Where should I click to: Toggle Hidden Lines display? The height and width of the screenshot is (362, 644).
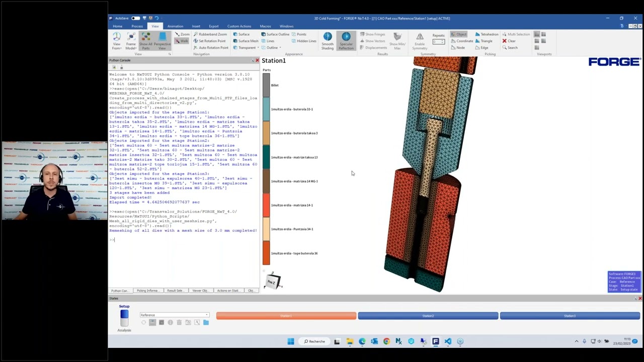(x=303, y=41)
